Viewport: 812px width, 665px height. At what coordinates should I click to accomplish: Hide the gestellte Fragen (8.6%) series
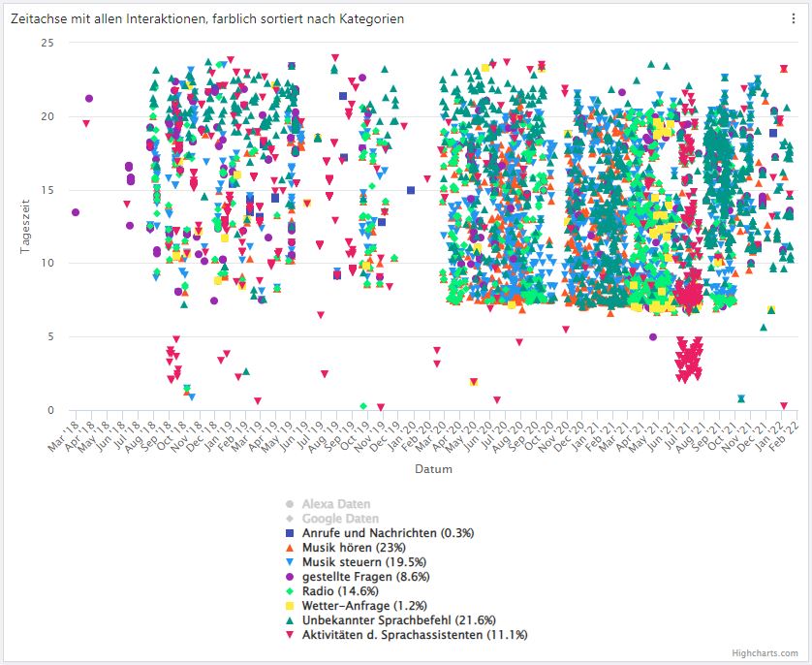[x=358, y=577]
